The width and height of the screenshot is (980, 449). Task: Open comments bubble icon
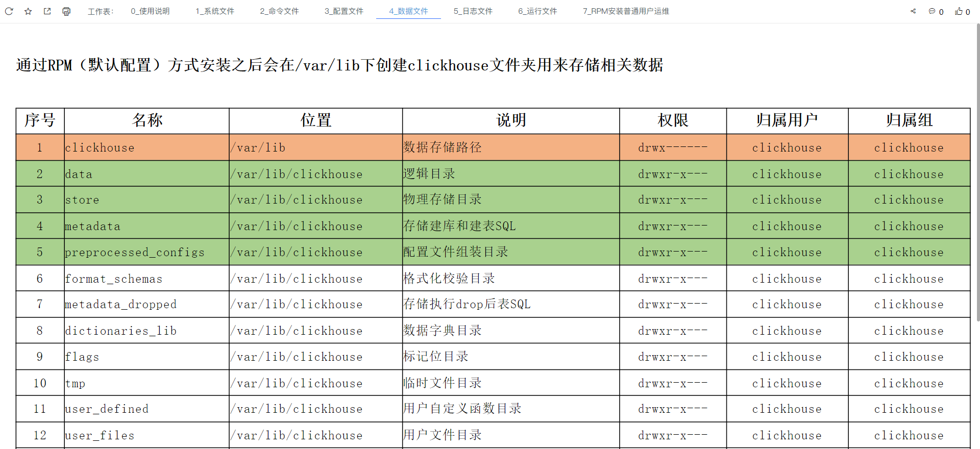coord(932,11)
